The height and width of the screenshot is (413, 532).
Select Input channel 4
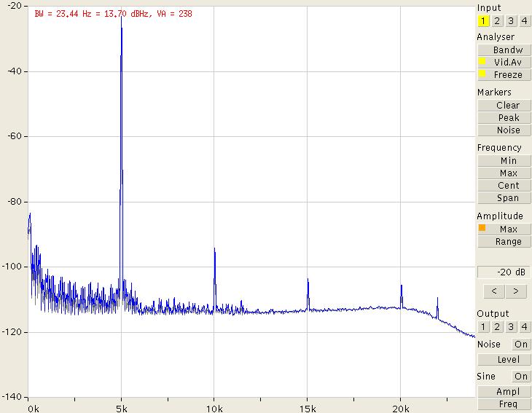coord(524,21)
